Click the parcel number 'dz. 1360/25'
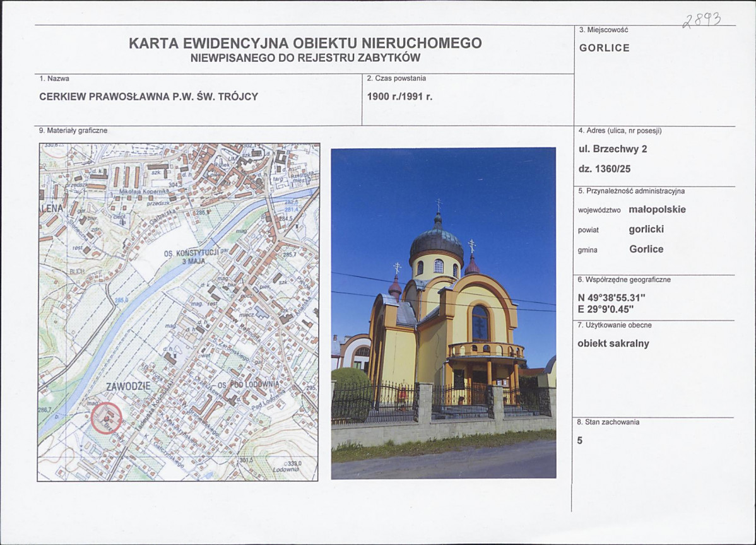The width and height of the screenshot is (756, 545). 605,169
